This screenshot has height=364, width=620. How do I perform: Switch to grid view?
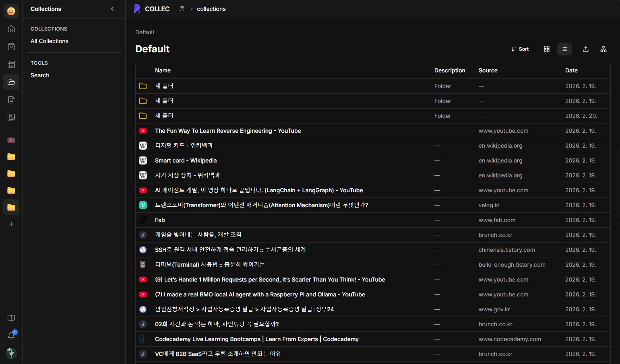[x=547, y=49]
